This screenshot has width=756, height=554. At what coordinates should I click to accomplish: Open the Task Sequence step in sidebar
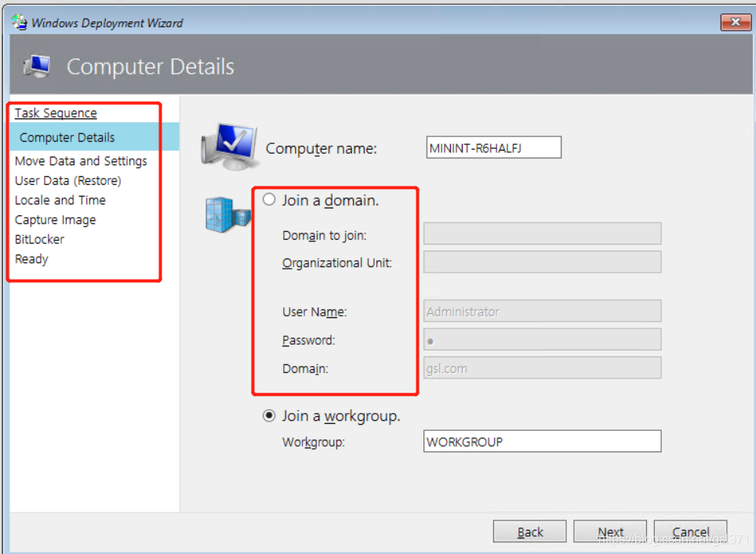pos(56,113)
